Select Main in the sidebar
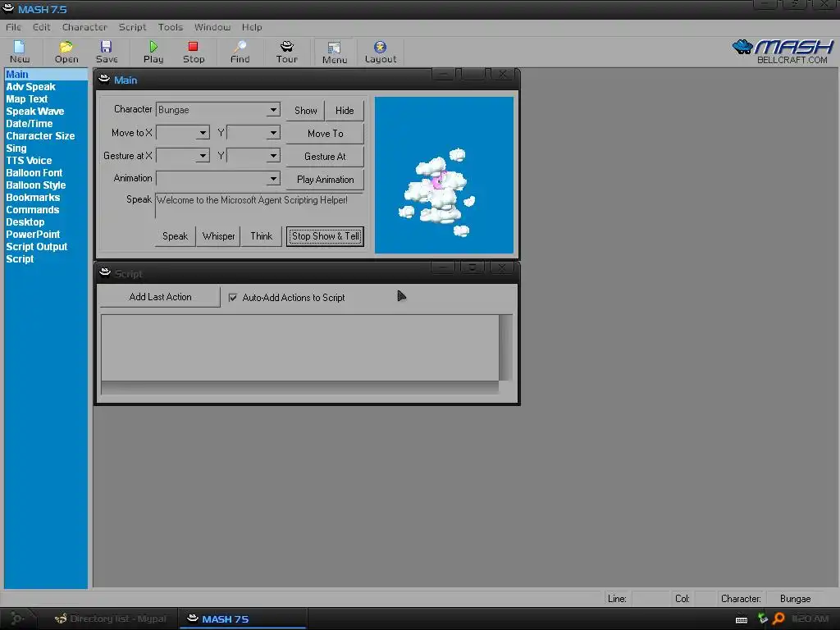Screen dimensions: 840x630 pyautogui.click(x=46, y=75)
